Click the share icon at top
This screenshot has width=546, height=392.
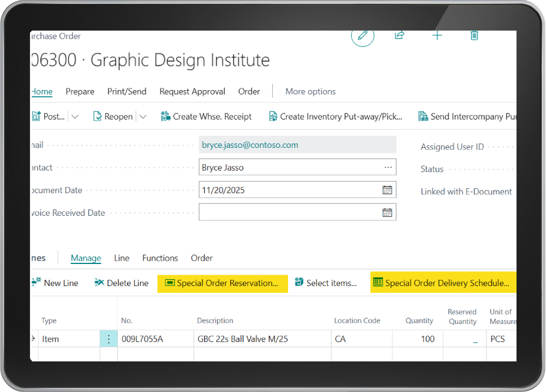pos(399,35)
